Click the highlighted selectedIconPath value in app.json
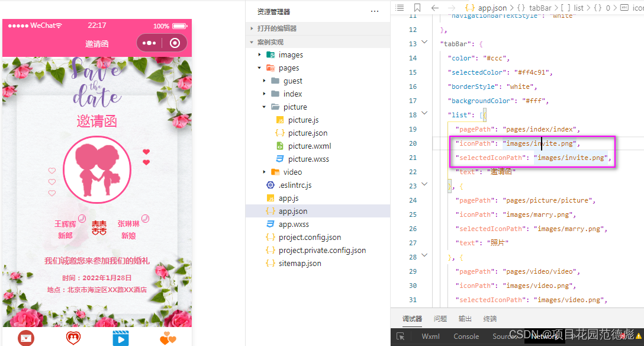This screenshot has width=644, height=346. (572, 157)
